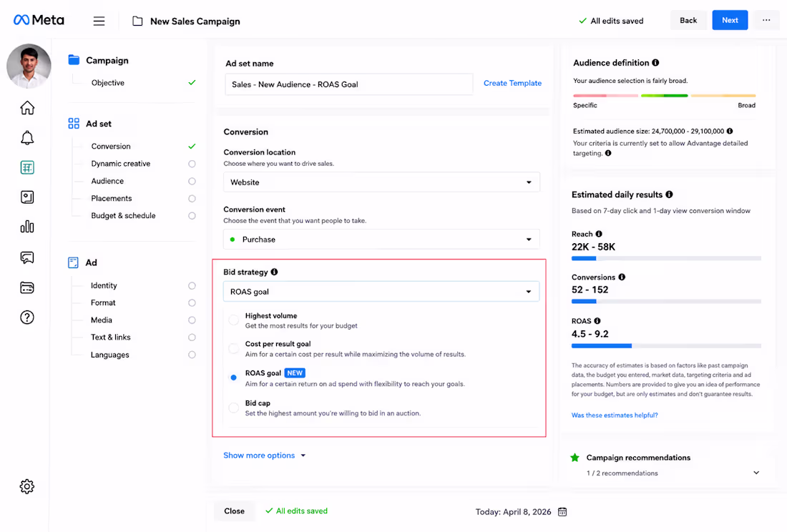Expand Show more options
Screen dimensions: 787x532
(x=265, y=455)
